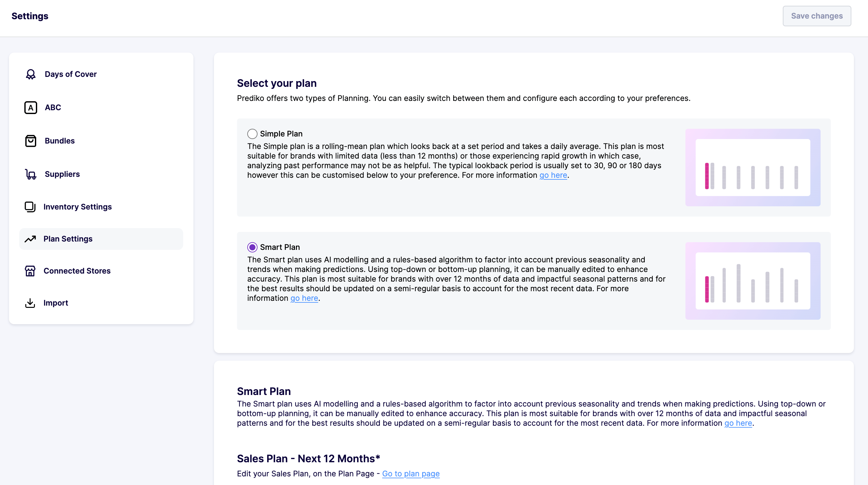
Task: Click the Plan Settings trend arrow icon
Action: (x=30, y=239)
